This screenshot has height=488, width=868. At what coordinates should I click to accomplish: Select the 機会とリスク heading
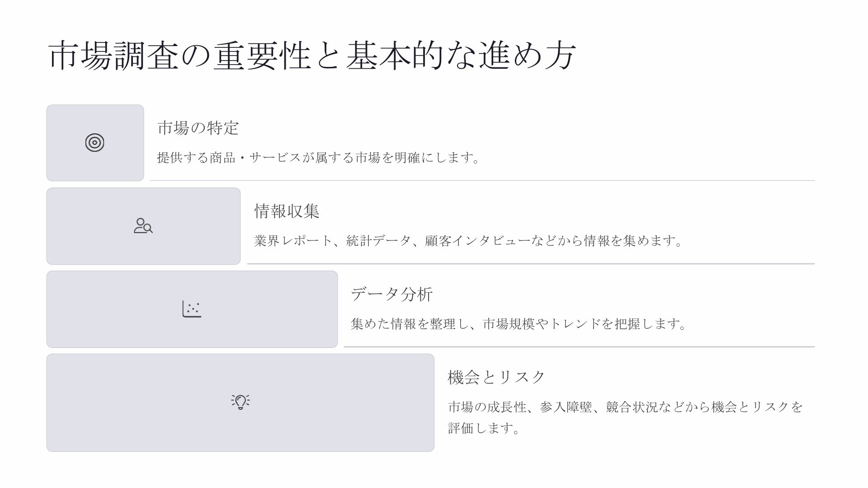[496, 377]
